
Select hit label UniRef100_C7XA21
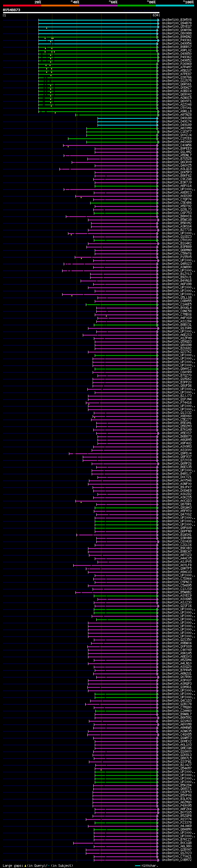click(x=177, y=856)
